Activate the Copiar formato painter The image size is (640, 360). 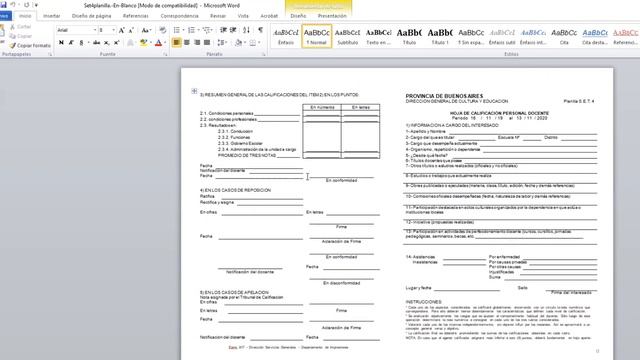click(x=30, y=45)
